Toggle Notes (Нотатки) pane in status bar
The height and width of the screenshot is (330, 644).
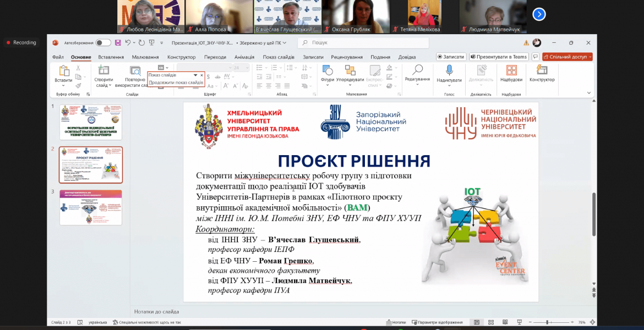click(x=396, y=322)
